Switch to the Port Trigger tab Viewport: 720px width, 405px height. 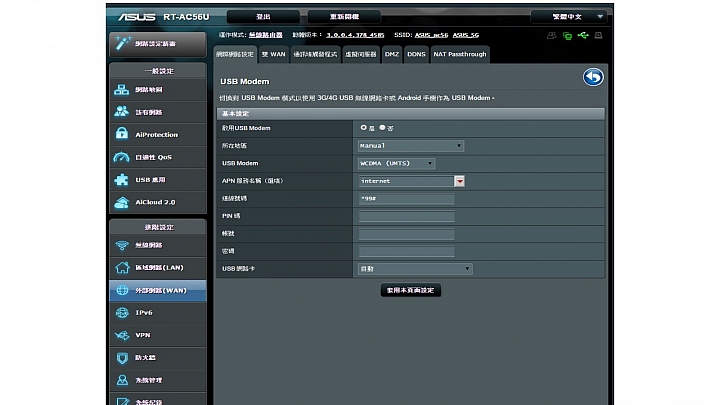(315, 54)
